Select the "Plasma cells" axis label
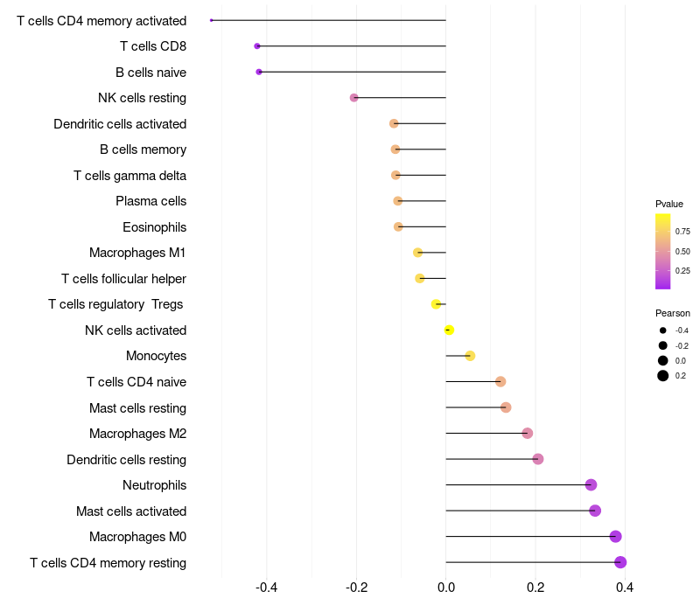This screenshot has width=700, height=612. (150, 201)
